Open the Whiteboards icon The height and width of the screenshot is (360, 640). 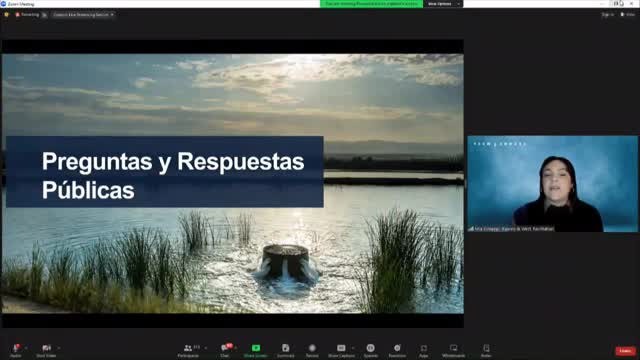tap(453, 350)
